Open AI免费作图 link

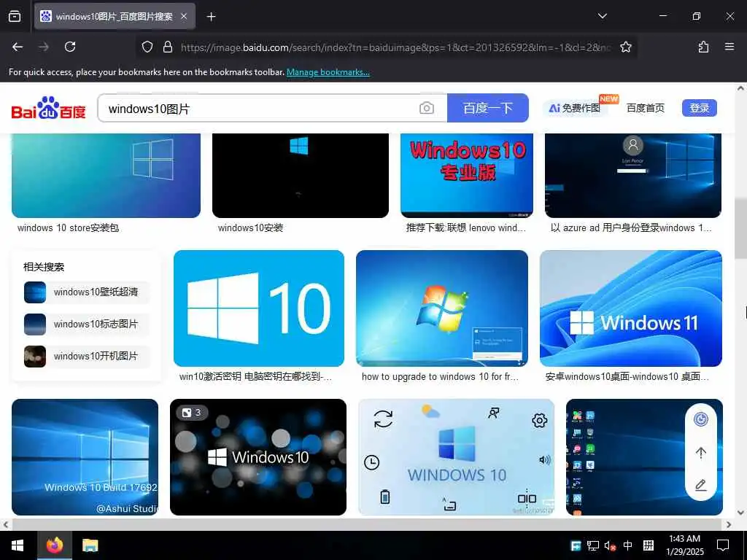[x=575, y=108]
